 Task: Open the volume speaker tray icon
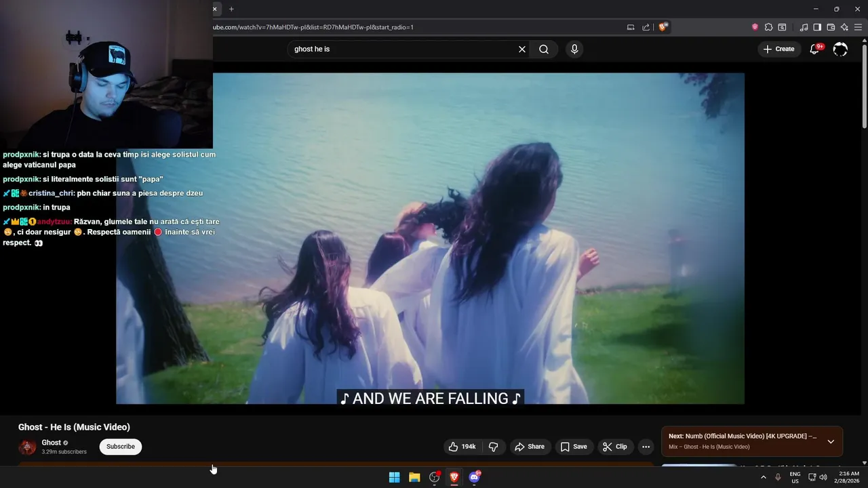coord(823,477)
